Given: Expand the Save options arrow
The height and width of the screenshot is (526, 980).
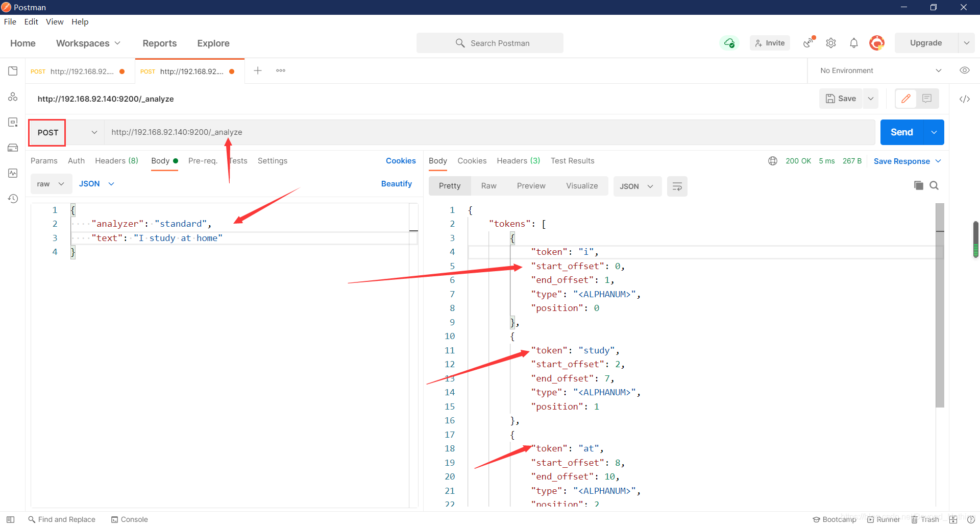Looking at the screenshot, I should [x=871, y=99].
